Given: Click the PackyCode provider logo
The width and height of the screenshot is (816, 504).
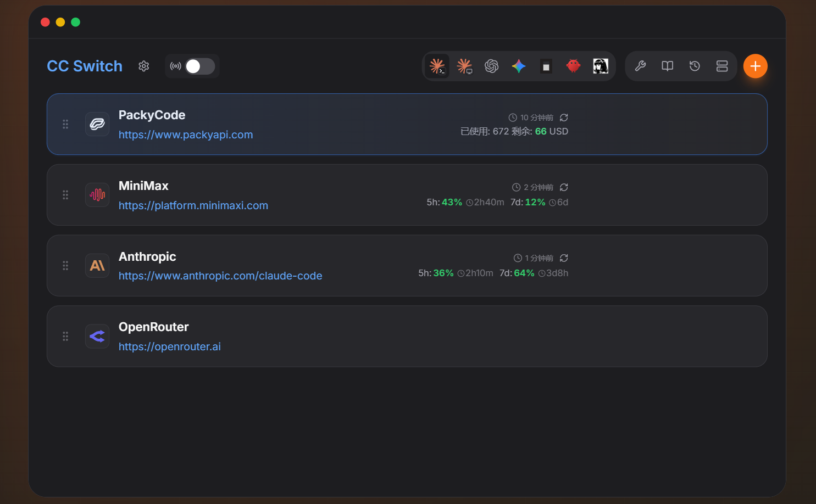Looking at the screenshot, I should (x=97, y=124).
